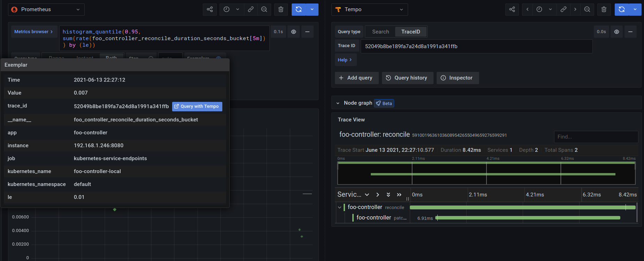The height and width of the screenshot is (261, 644).
Task: Toggle visibility of the Tempo query
Action: point(616,32)
